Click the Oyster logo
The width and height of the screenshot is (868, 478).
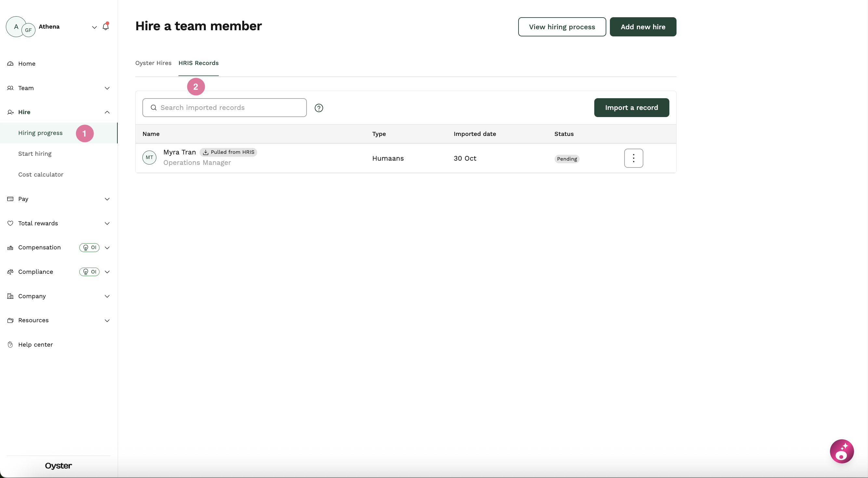pos(58,466)
